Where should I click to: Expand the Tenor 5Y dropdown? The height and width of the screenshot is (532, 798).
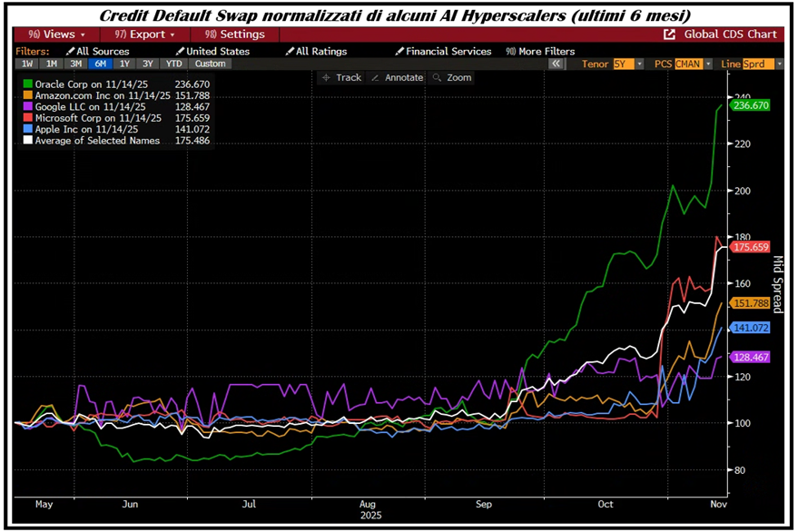coord(640,64)
